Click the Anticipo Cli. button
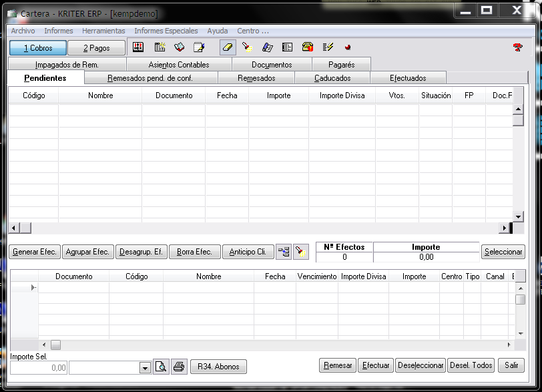The width and height of the screenshot is (542, 392). [248, 252]
